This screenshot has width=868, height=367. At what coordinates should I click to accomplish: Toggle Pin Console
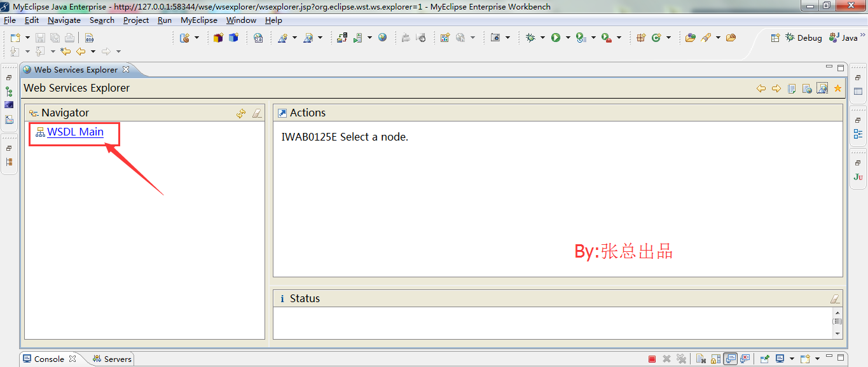pyautogui.click(x=765, y=359)
